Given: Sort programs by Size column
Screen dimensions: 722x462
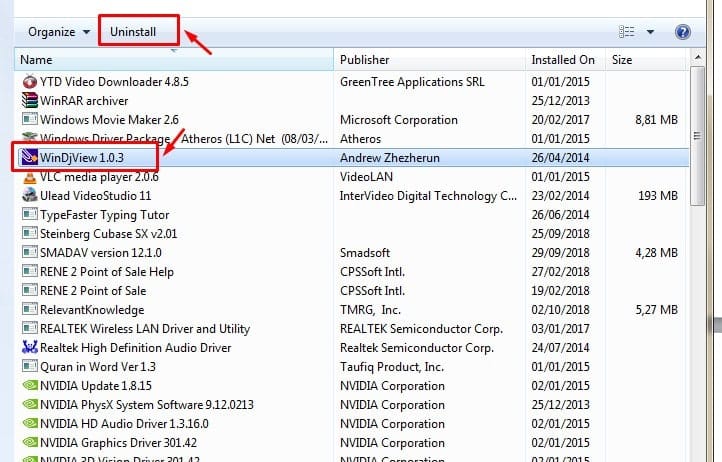Looking at the screenshot, I should click(646, 60).
